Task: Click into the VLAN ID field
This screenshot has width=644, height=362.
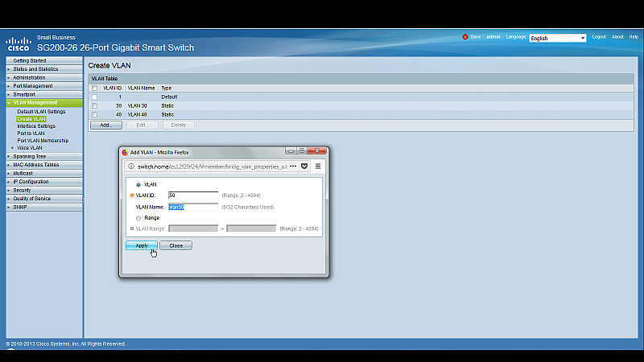Action: pyautogui.click(x=193, y=195)
